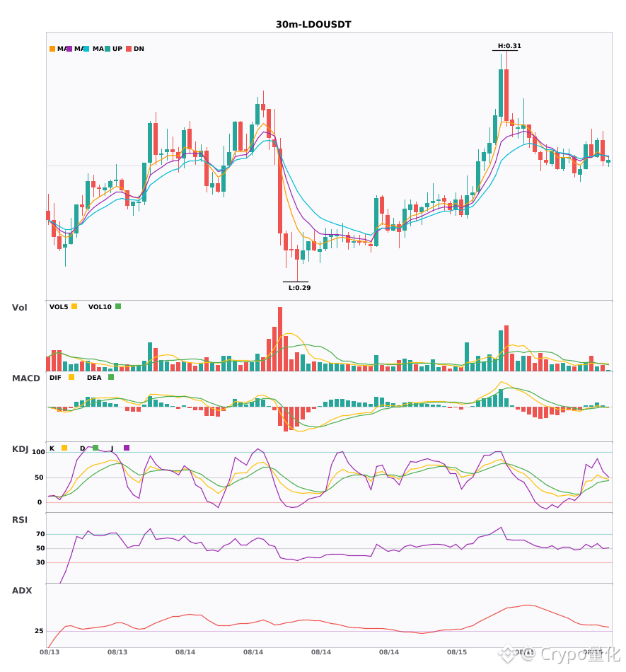This screenshot has height=672, width=626.
Task: Click the VOL10 legend text
Action: tap(100, 307)
